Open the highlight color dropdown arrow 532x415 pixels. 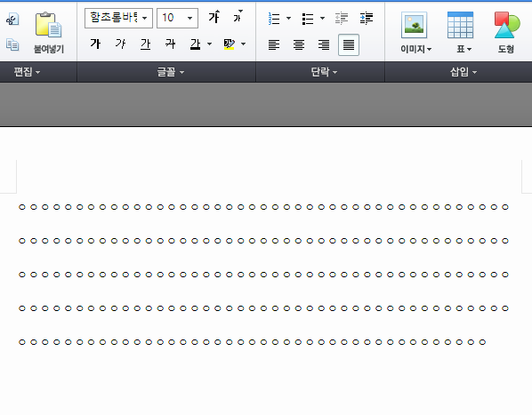(x=243, y=44)
